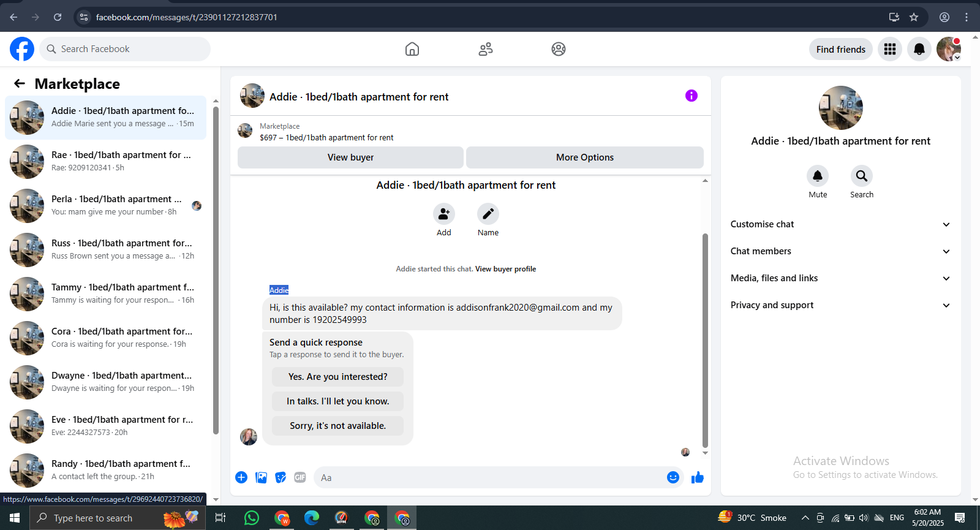Viewport: 980px width, 530px height.
Task: Click the sender name 'Addie' above message
Action: 279,290
